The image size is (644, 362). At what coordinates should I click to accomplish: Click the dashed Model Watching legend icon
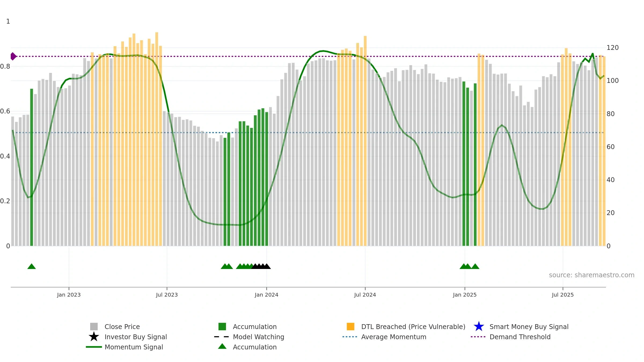[x=222, y=337]
